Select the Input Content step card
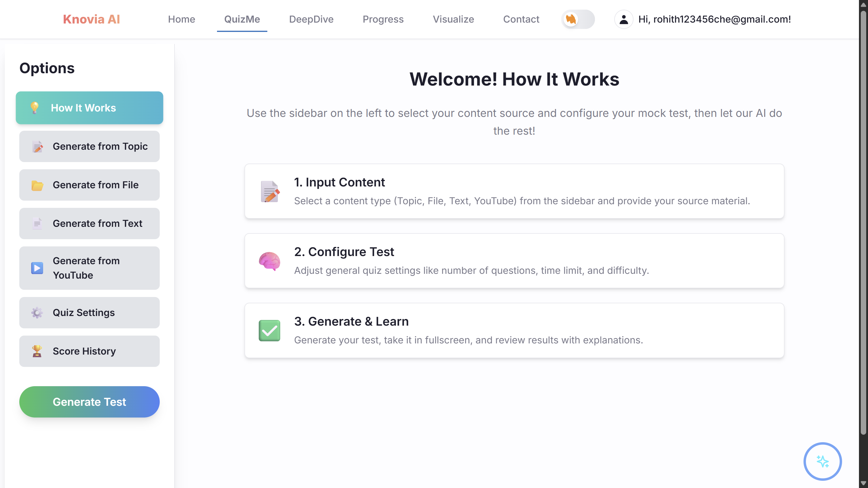This screenshot has width=868, height=488. (x=514, y=191)
